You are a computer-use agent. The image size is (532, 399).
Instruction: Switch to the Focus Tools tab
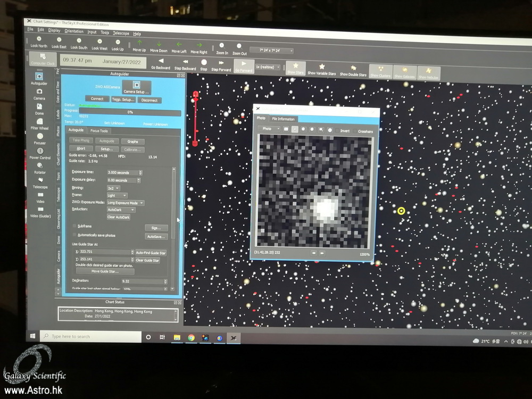click(x=99, y=131)
